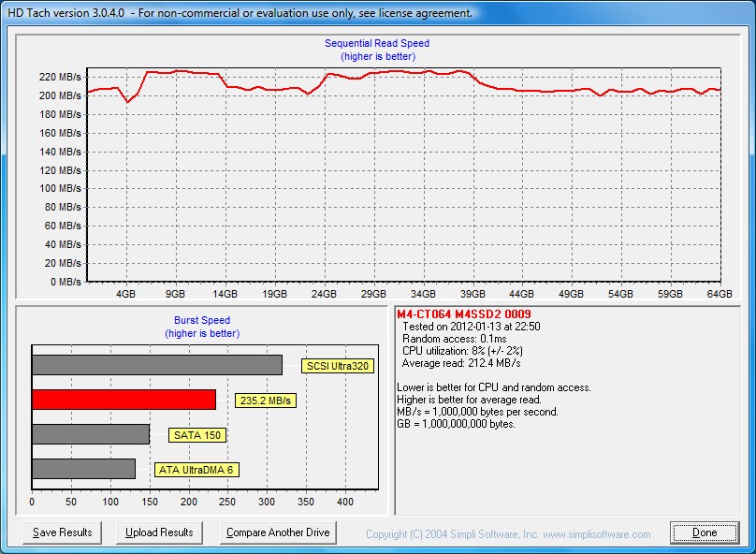This screenshot has height=554, width=756.
Task: Select the gray SCSI Ultra320 bar
Action: click(157, 365)
